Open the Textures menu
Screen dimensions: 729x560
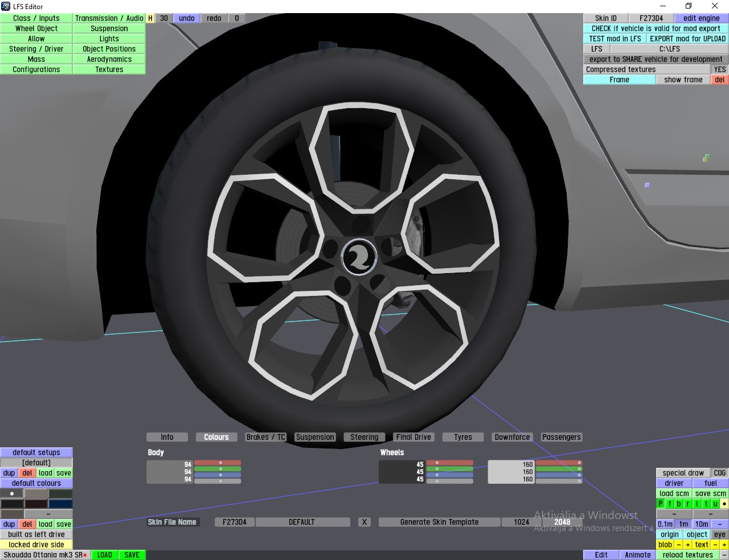pos(109,69)
